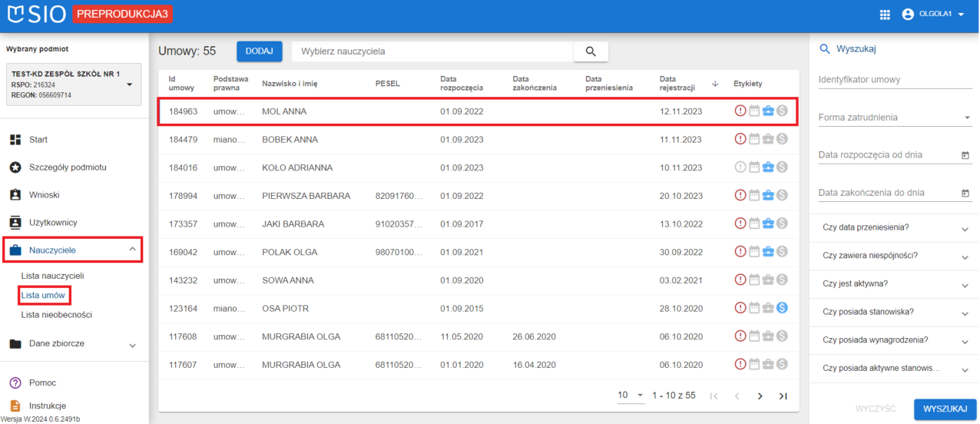
Task: Select Wnioski in the sidebar menu
Action: 44,195
